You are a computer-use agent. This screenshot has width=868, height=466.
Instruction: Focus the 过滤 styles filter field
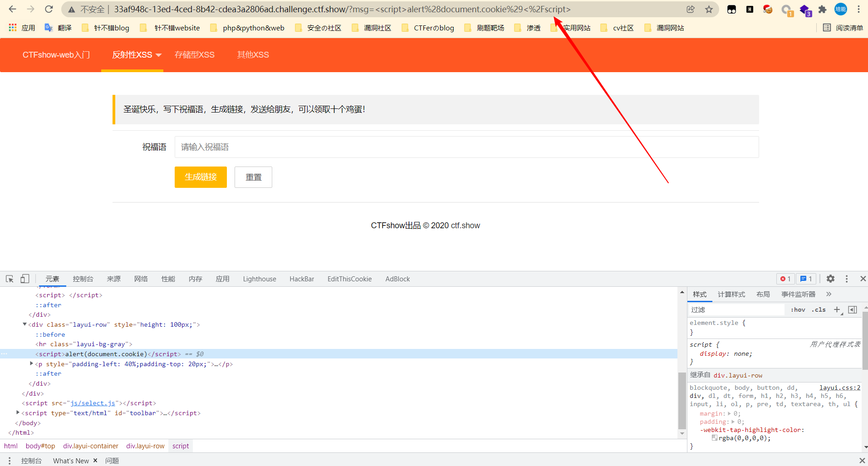[x=737, y=309]
